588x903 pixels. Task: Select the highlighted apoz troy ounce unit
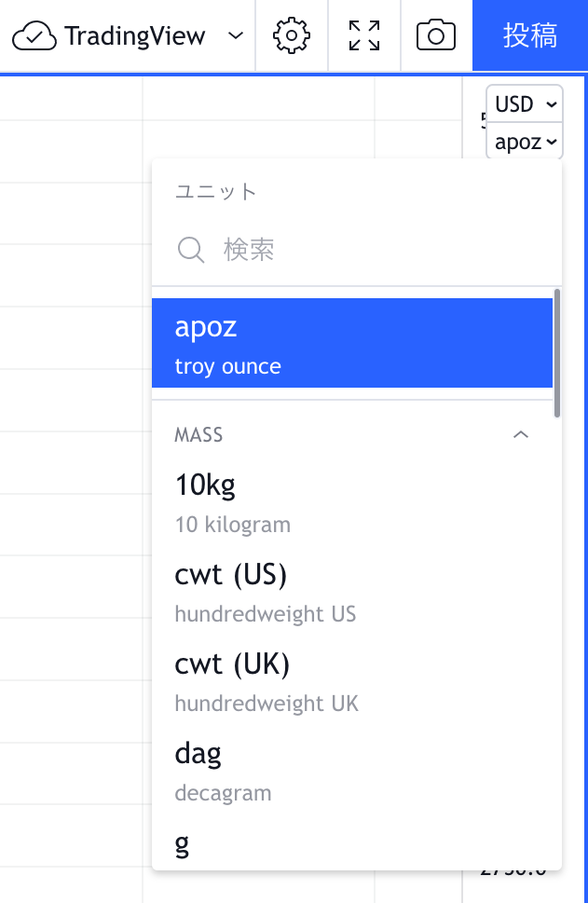coord(352,343)
